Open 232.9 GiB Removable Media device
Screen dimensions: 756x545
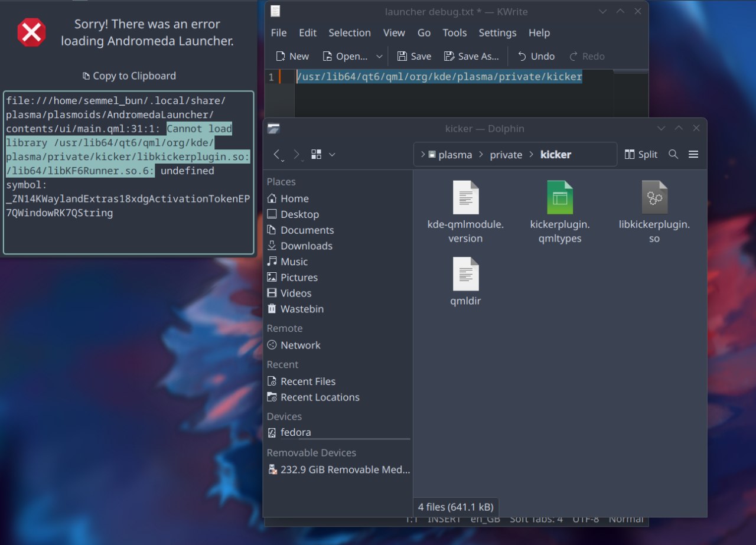tap(338, 470)
